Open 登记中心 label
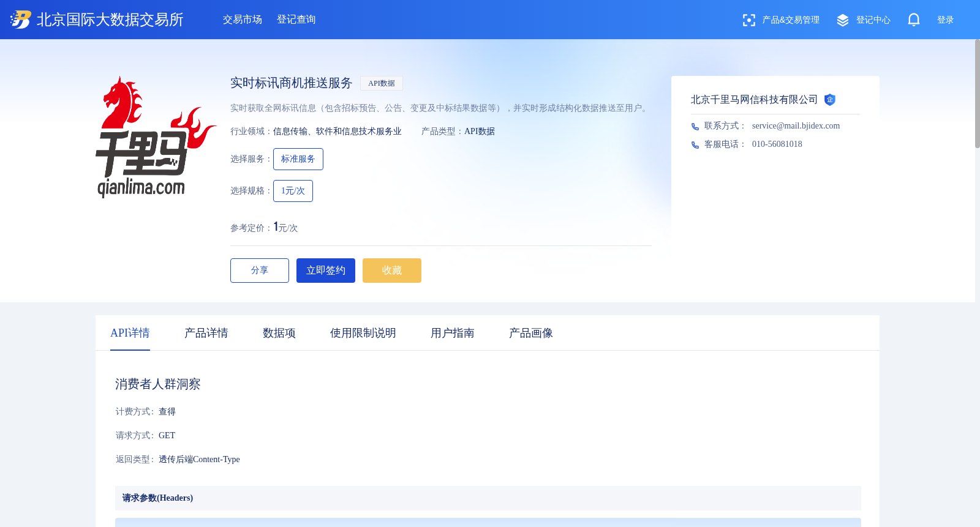 [x=873, y=20]
